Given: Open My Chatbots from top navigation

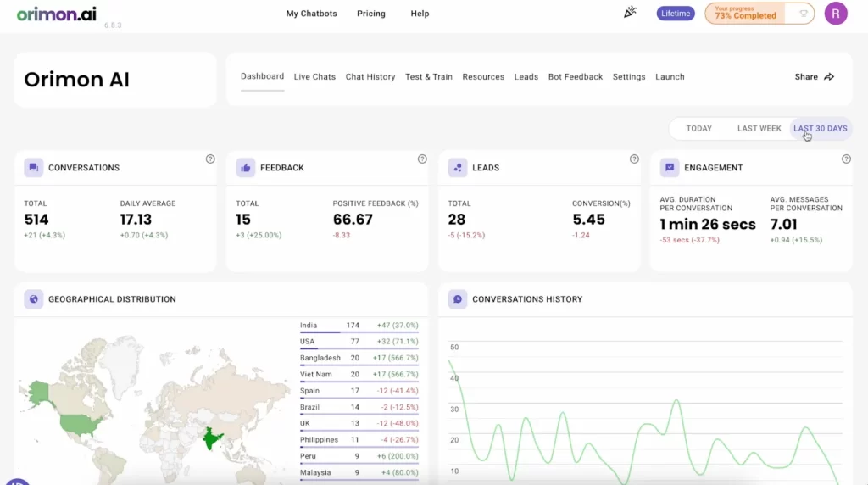Looking at the screenshot, I should tap(311, 14).
